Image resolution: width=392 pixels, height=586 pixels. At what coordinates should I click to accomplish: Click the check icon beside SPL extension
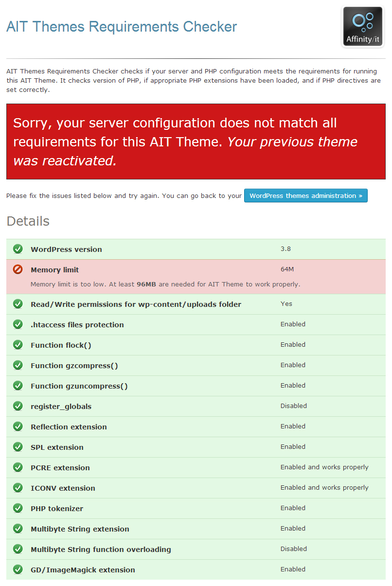coord(18,447)
